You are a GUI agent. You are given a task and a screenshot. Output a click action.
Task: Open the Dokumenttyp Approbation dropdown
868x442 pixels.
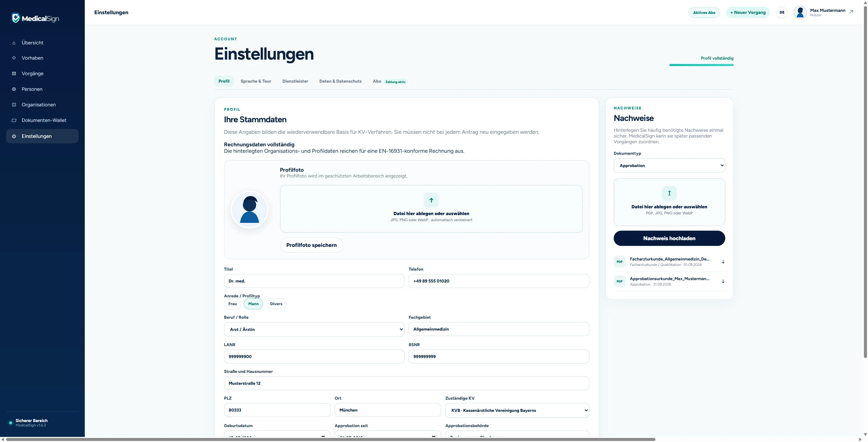click(669, 166)
